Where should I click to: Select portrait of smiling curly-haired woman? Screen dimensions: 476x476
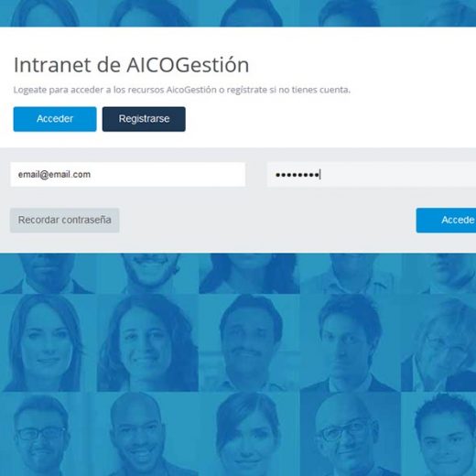[x=148, y=343]
